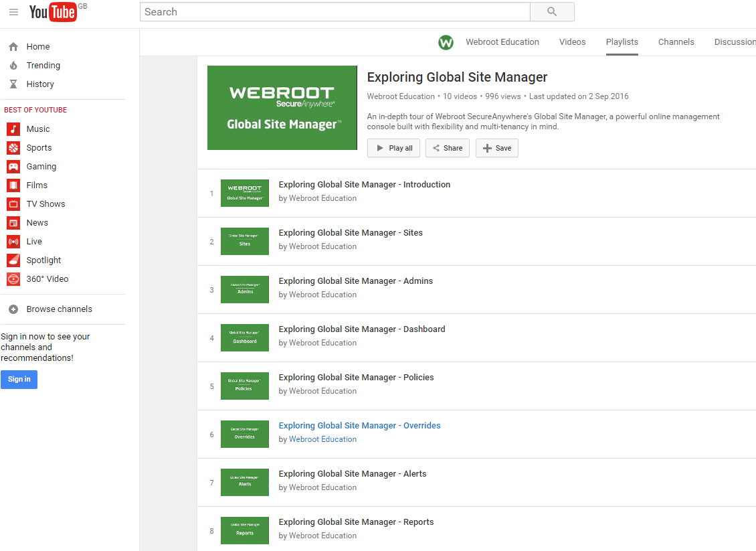Click the Alerts video thumbnail

click(245, 483)
